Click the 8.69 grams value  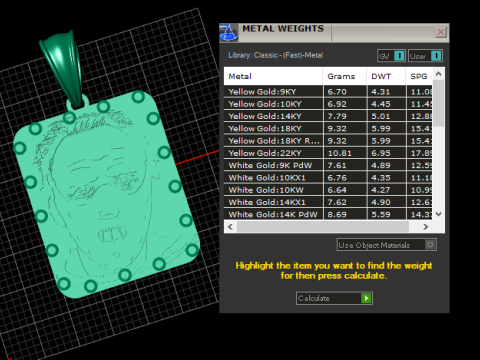337,215
